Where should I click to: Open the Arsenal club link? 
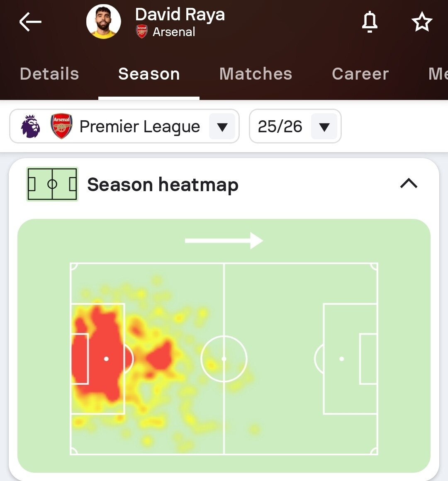(x=174, y=32)
